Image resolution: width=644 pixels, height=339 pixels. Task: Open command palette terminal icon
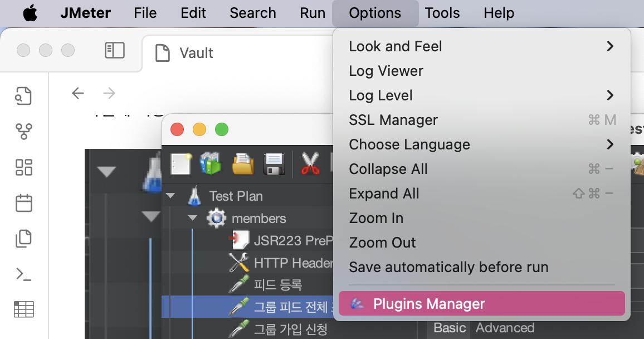click(x=23, y=274)
